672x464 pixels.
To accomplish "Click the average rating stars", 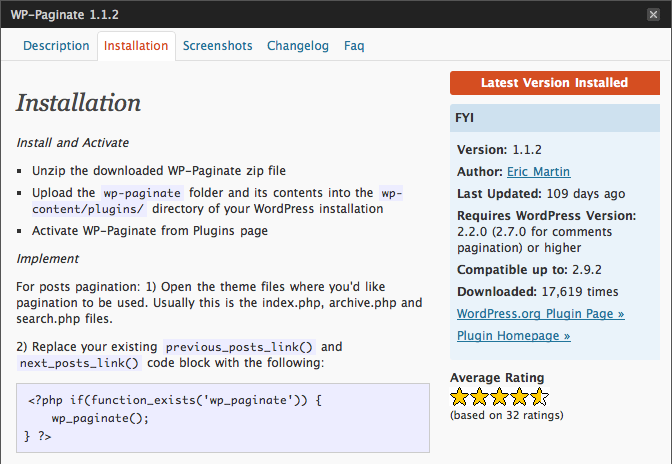I will tap(500, 397).
